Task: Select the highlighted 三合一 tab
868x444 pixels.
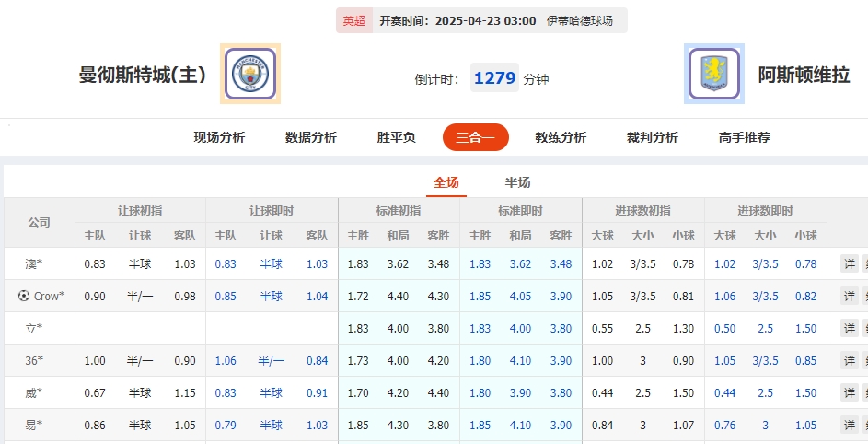Action: (475, 137)
